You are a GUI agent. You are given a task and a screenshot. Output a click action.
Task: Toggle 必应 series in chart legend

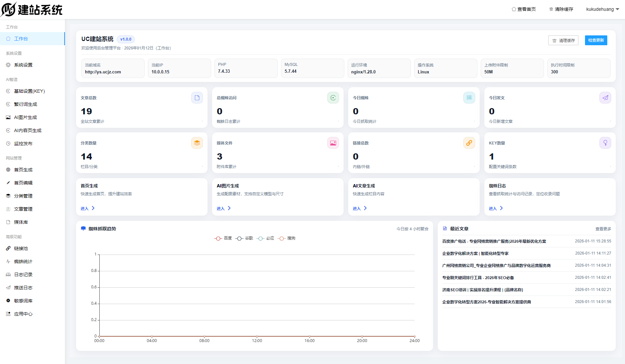pyautogui.click(x=265, y=238)
